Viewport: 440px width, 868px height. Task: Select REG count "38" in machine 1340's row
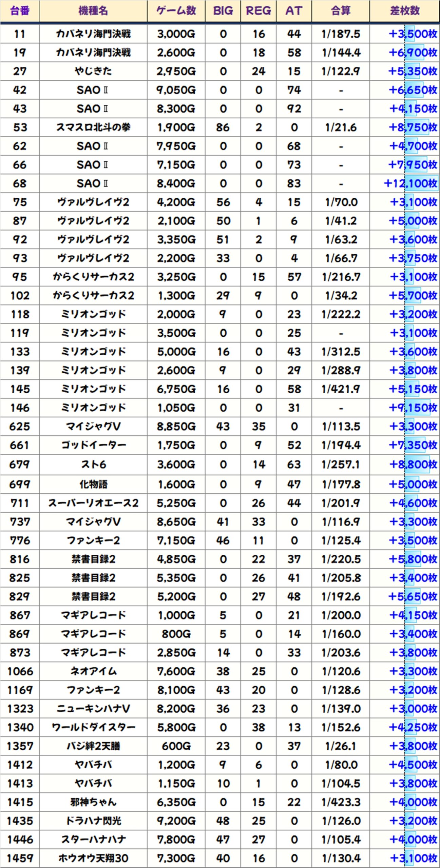pos(259,727)
